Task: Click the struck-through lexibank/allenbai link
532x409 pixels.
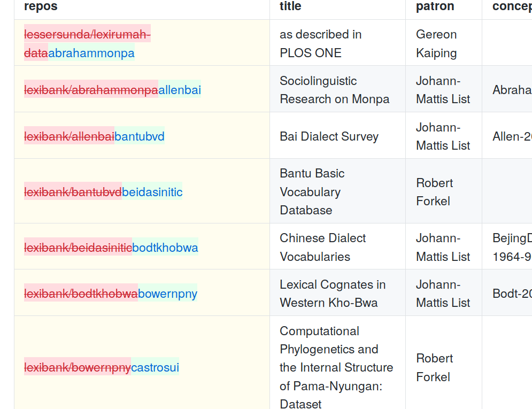Action: pos(68,136)
